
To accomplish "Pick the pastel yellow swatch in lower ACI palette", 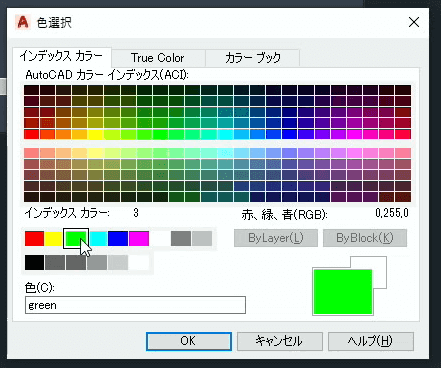I will click(95, 153).
